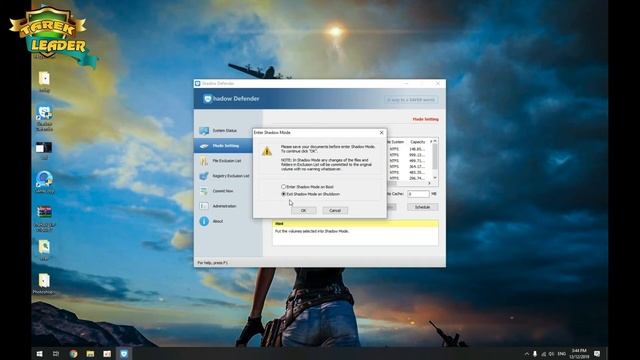This screenshot has width=640, height=360.
Task: Click the volume list down scroll arrow
Action: click(435, 178)
